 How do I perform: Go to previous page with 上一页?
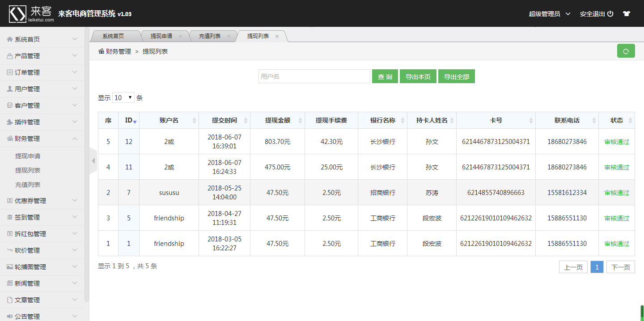click(573, 267)
